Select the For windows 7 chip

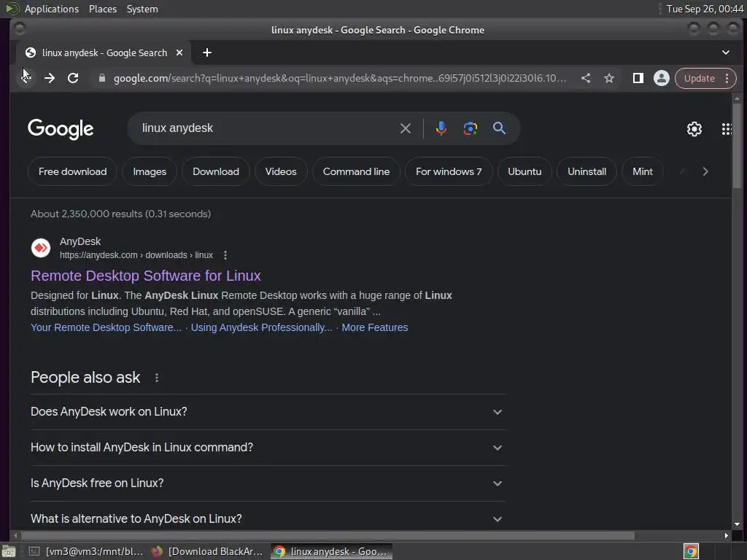click(x=449, y=171)
